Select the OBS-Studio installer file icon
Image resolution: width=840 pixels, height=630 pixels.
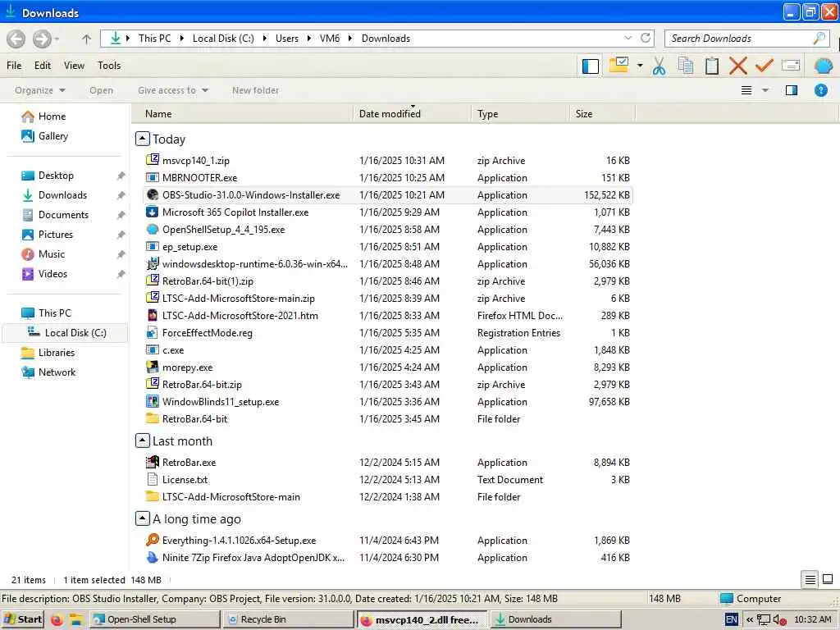pos(152,195)
